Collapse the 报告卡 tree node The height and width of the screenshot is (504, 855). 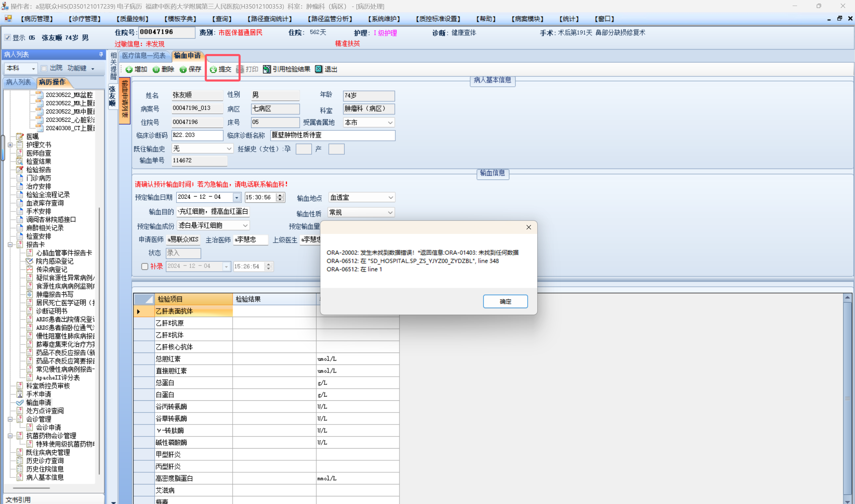(10, 245)
